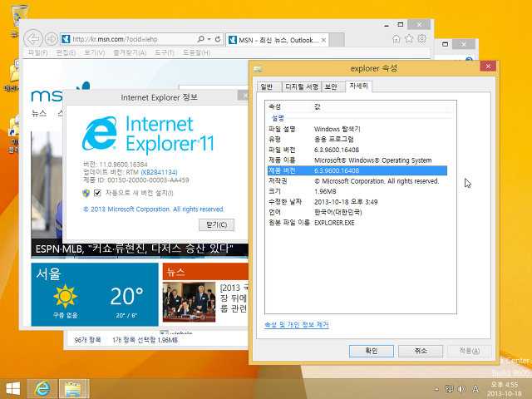Select the 언어 row
The width and height of the screenshot is (532, 399).
(357, 212)
